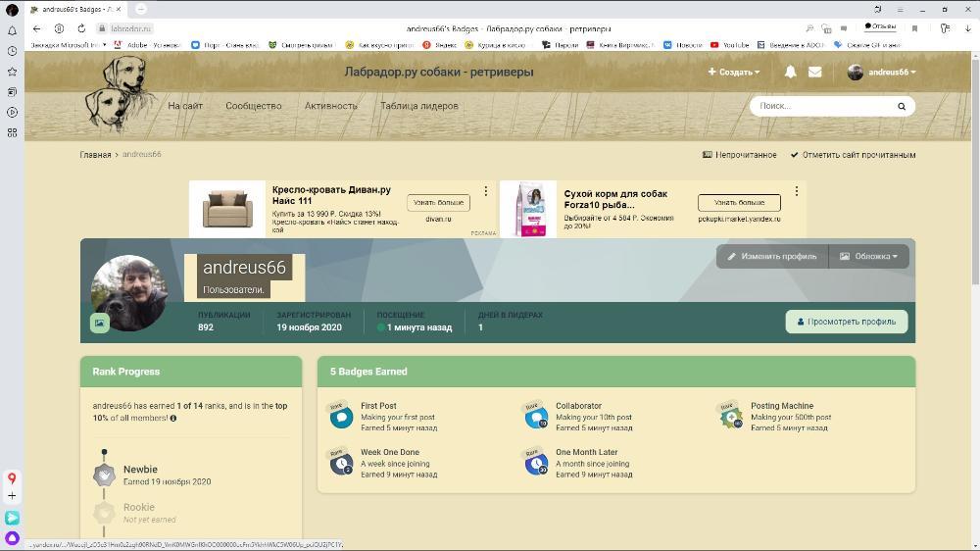Open the notifications bell icon
Viewport: 980px width, 551px height.
(x=790, y=72)
